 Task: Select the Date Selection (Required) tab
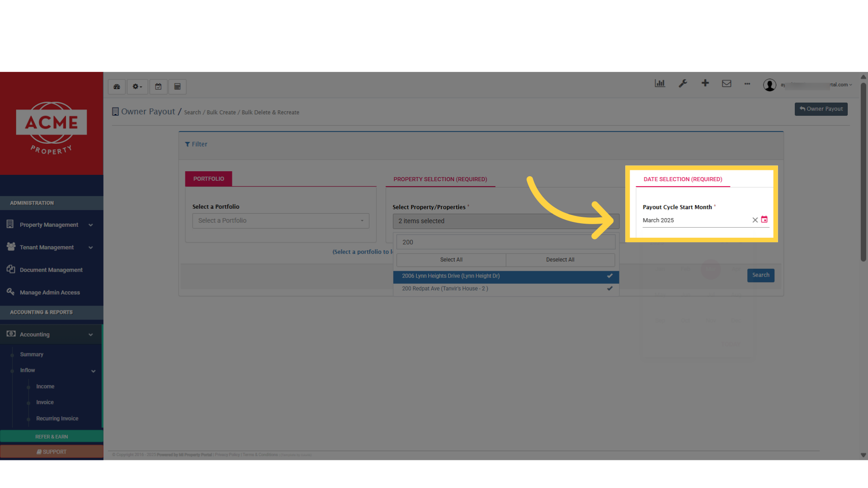[x=683, y=179]
